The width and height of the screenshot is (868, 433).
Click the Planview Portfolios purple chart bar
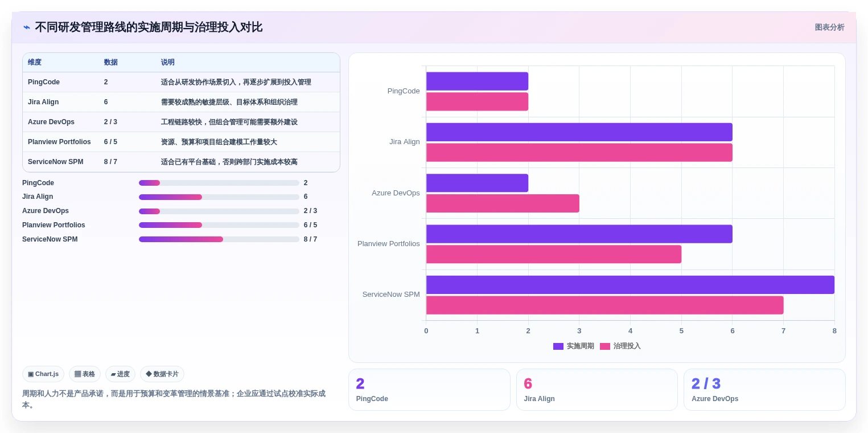(579, 234)
